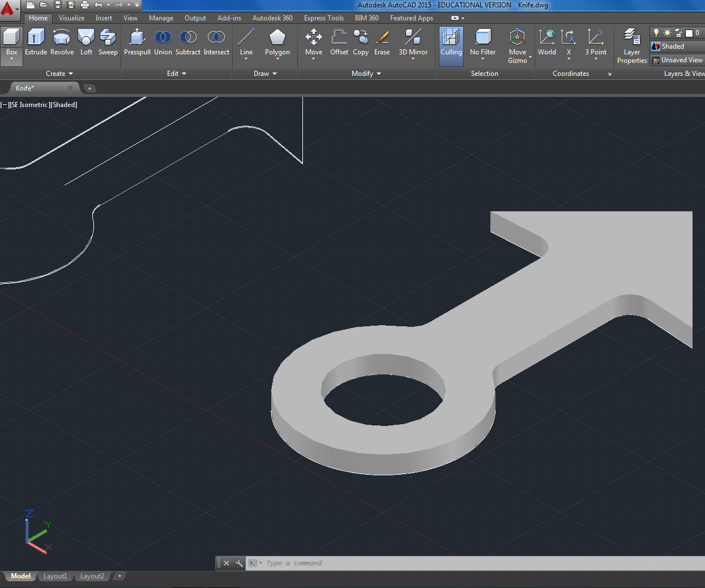
Task: Choose the Subtract boolean operation
Action: [188, 42]
